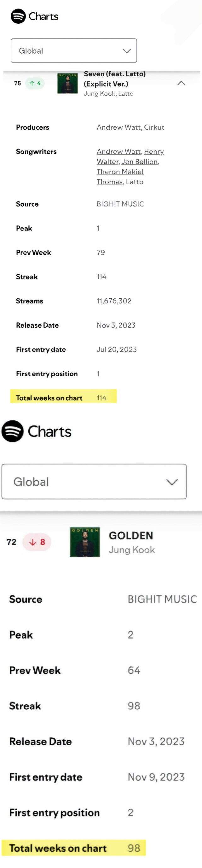Open GOLDEN album cover thumbnail
Screen dimensions: 202x868
85,542
